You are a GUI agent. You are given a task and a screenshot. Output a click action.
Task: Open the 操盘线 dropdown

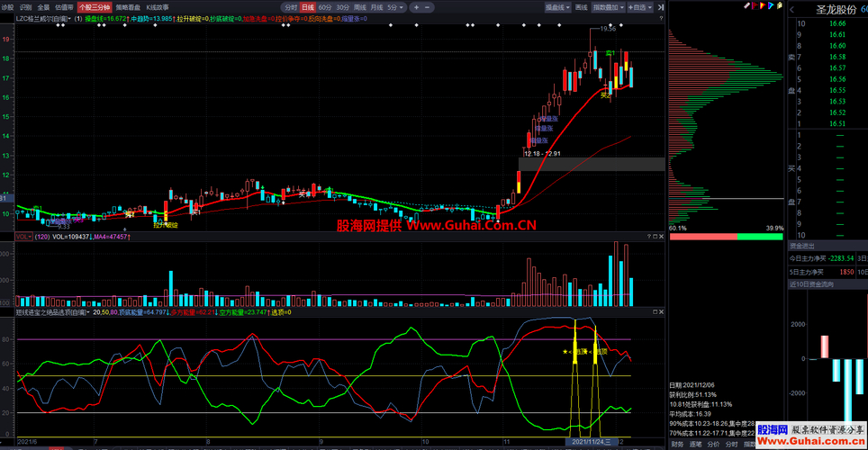[x=557, y=7]
